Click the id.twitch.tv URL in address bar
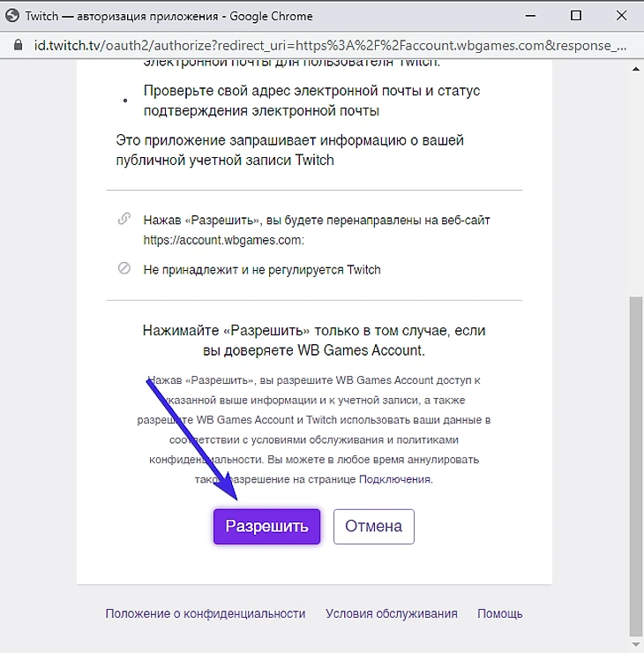The height and width of the screenshot is (653, 644). pyautogui.click(x=330, y=45)
